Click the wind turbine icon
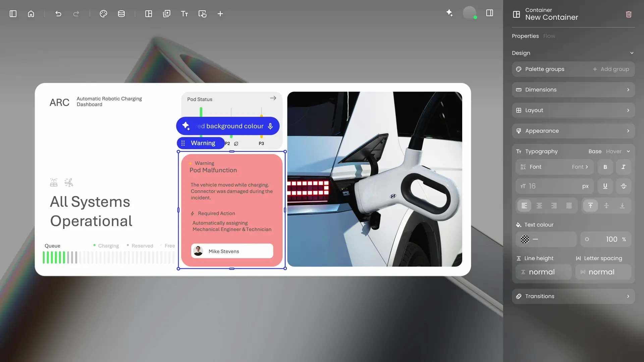This screenshot has height=362, width=644. point(69,182)
